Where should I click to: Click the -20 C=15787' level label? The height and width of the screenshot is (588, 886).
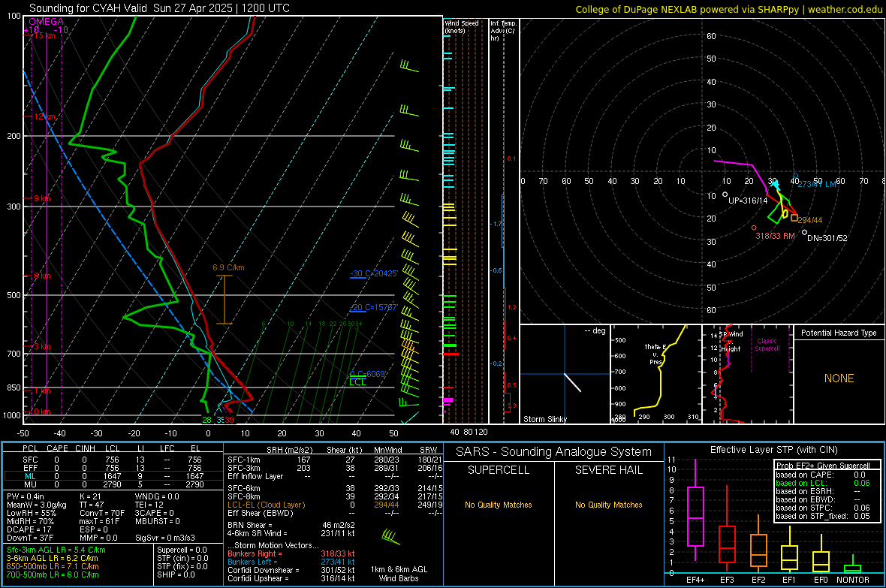[x=374, y=308]
